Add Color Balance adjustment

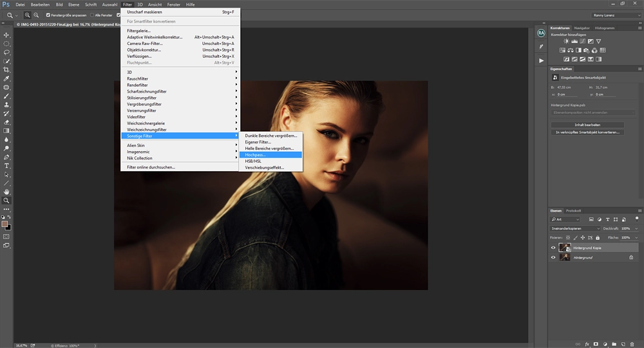coord(571,50)
